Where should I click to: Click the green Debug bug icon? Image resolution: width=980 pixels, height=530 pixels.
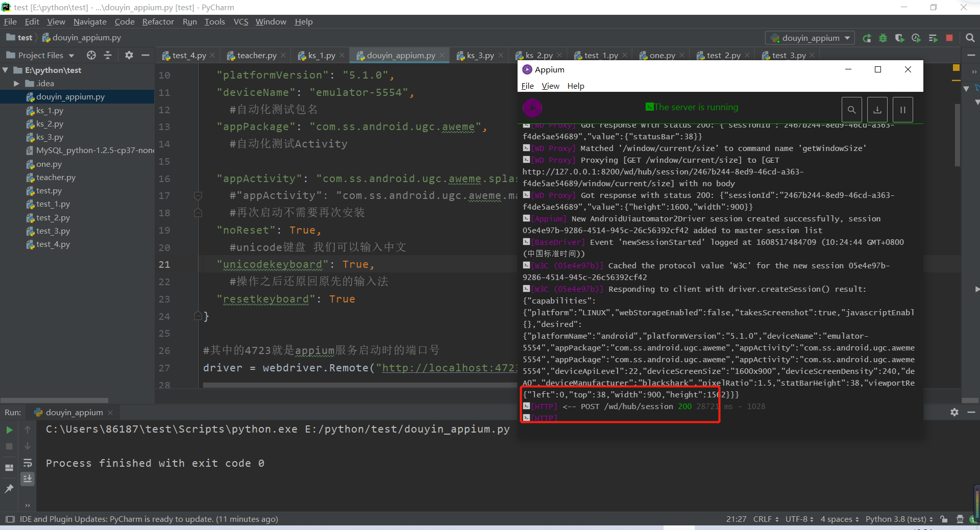coord(883,38)
